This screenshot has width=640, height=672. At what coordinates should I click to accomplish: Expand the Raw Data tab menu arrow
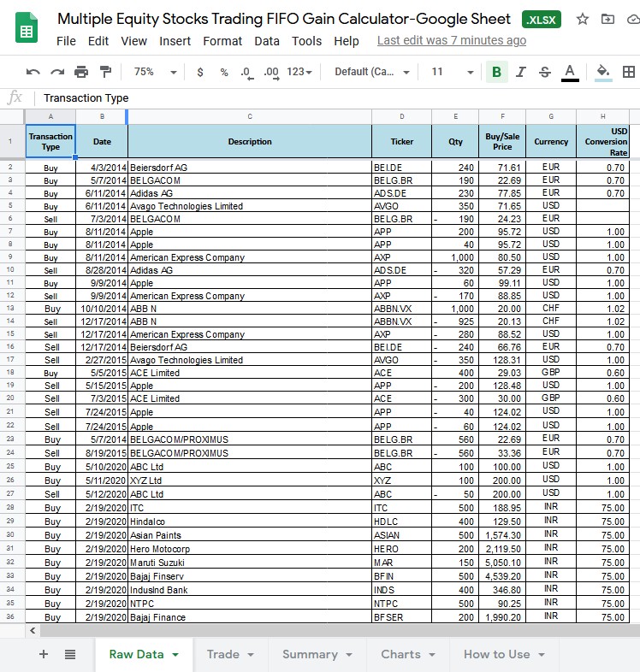[x=175, y=654]
